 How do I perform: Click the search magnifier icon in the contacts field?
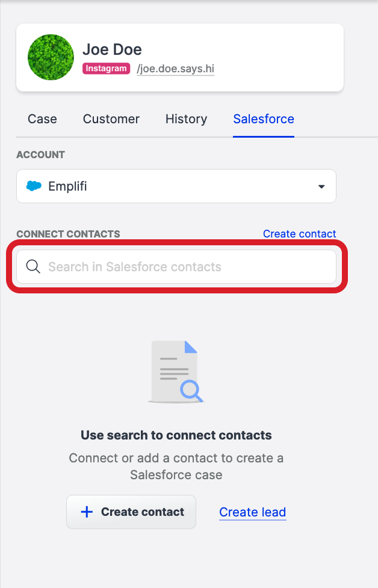click(33, 266)
